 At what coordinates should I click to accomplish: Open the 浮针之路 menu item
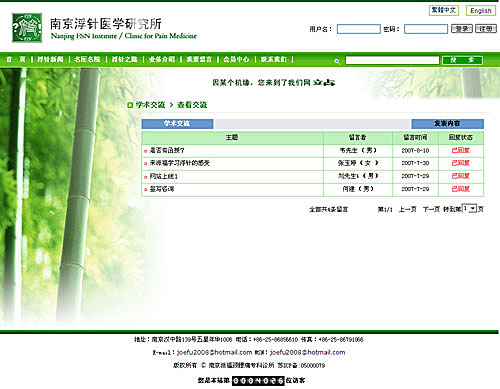pyautogui.click(x=125, y=59)
